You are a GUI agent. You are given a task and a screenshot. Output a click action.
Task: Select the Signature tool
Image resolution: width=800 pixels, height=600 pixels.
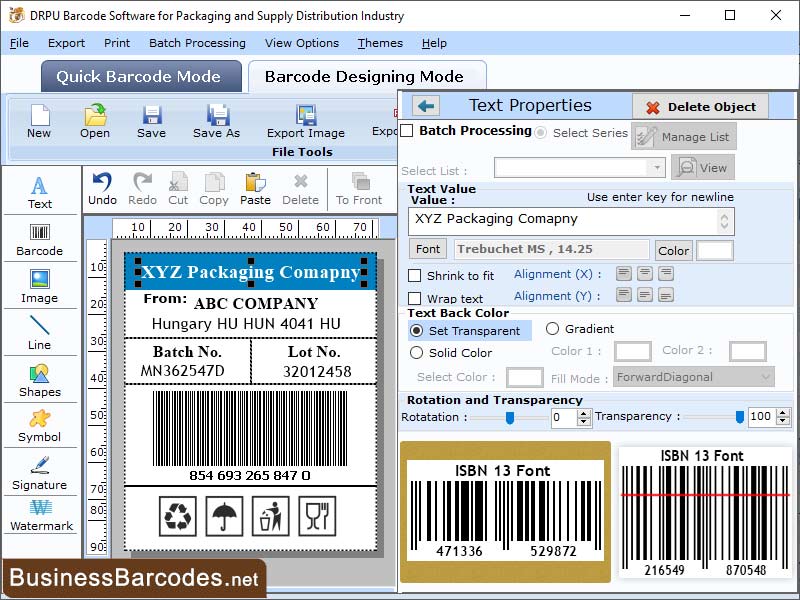40,472
